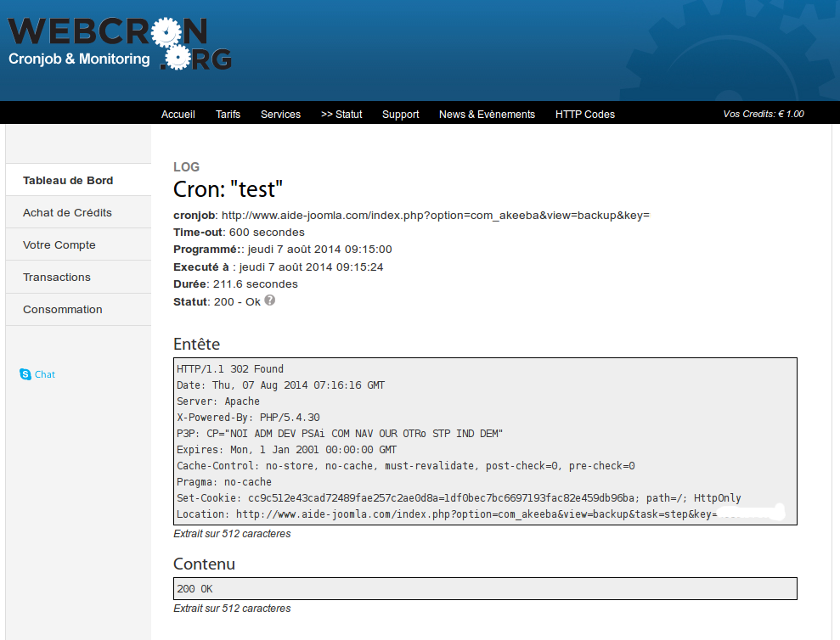
Task: Open News & Evènements from the menu
Action: pos(487,115)
